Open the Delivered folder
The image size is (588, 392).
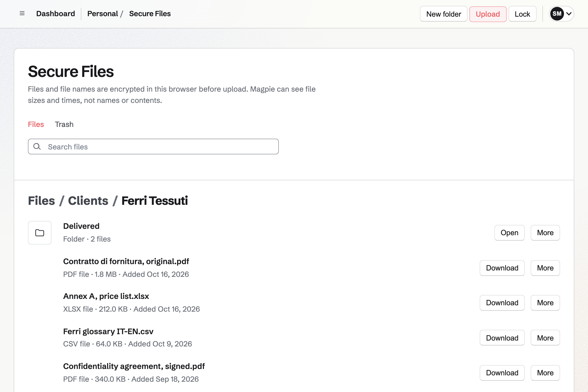(x=509, y=233)
